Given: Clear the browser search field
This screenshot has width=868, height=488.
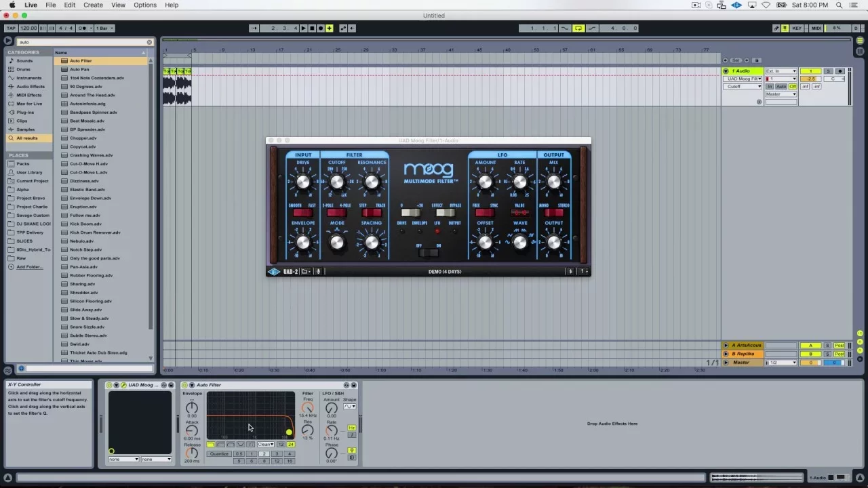Looking at the screenshot, I should click(x=149, y=42).
